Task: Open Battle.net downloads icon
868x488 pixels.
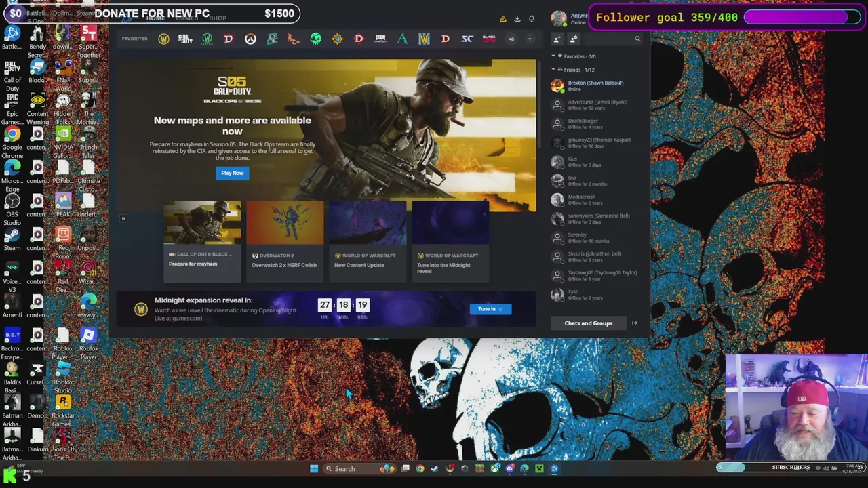Action: click(x=517, y=18)
